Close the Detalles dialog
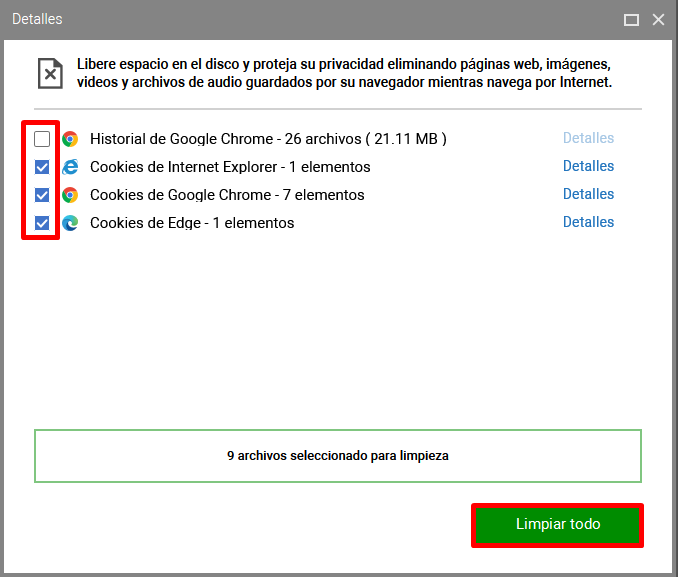This screenshot has width=678, height=577. click(659, 19)
